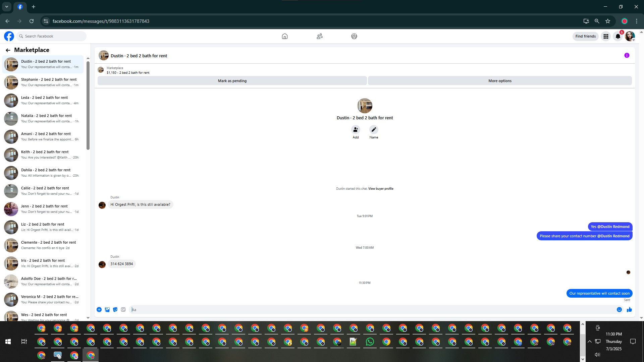Show hidden system tray icons chevron
This screenshot has width=644, height=362.
tap(589, 342)
